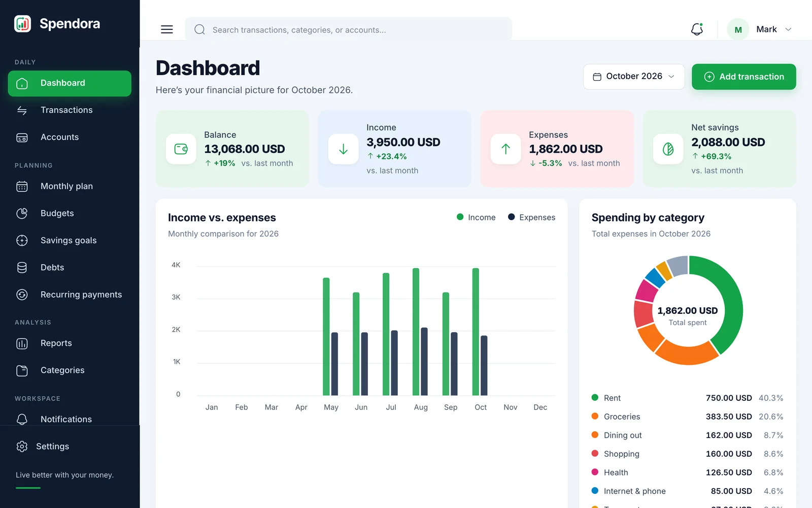
Task: Click the -5.3% expenses change text
Action: (550, 163)
